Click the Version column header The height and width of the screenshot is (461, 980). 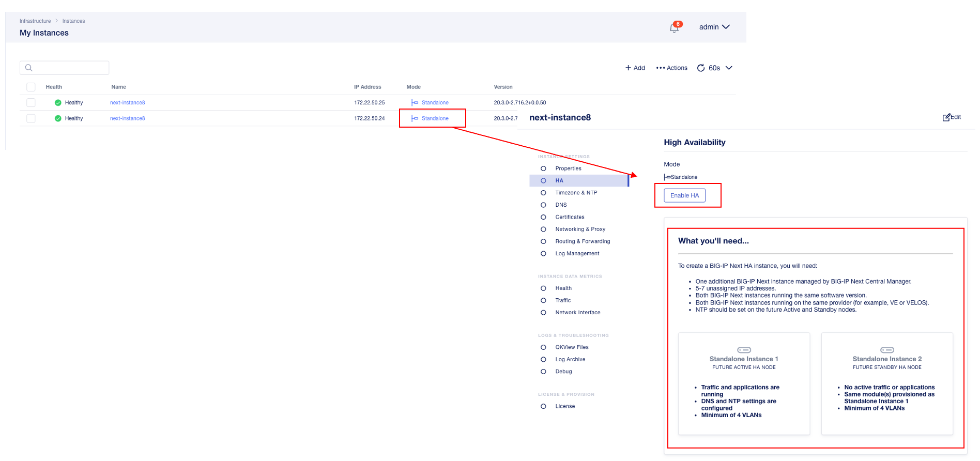point(503,87)
